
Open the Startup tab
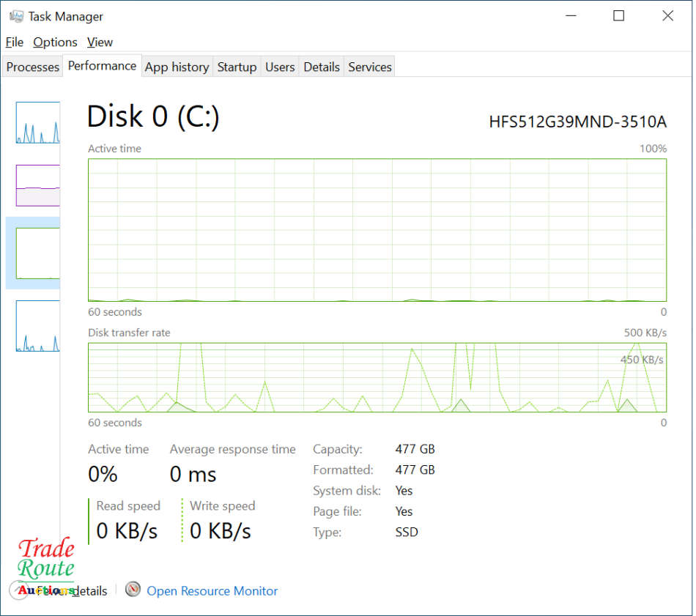pos(237,67)
